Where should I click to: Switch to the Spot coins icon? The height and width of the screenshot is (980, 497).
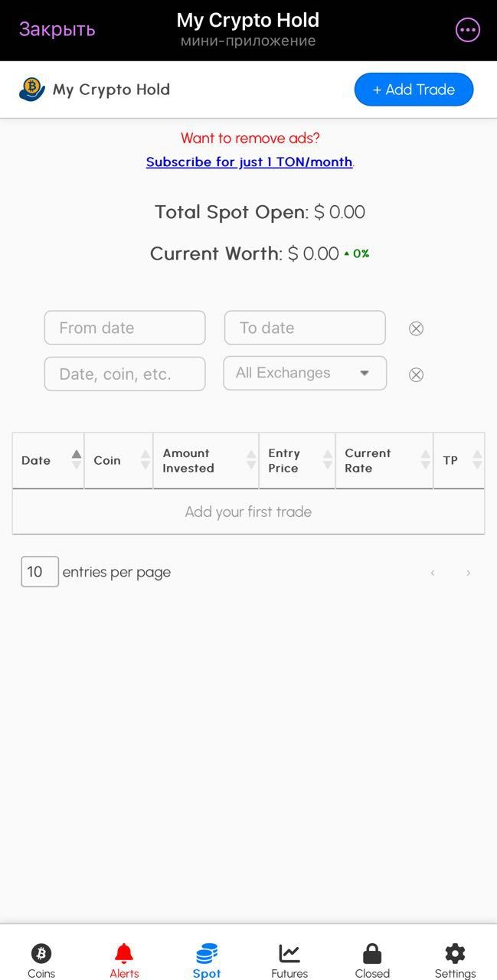206,957
